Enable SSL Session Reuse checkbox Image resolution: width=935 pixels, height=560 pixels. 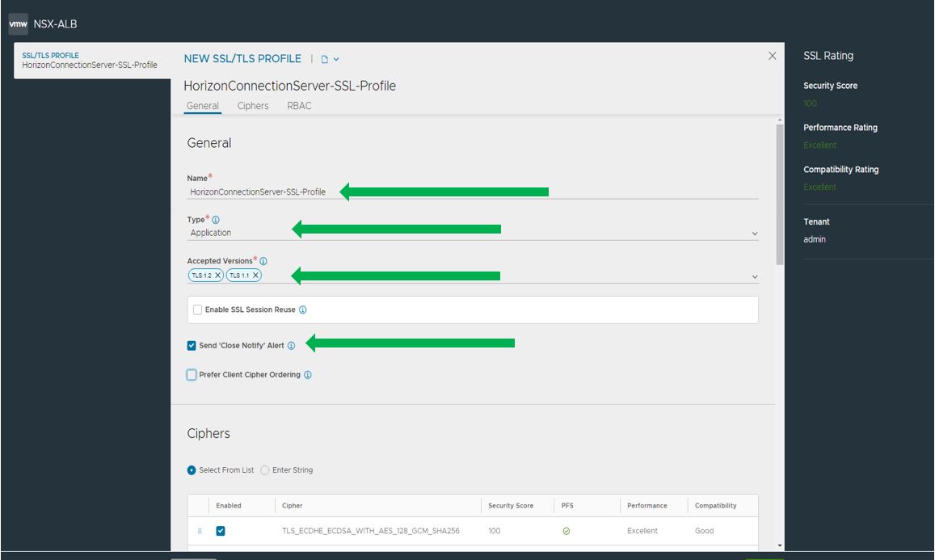coord(197,309)
